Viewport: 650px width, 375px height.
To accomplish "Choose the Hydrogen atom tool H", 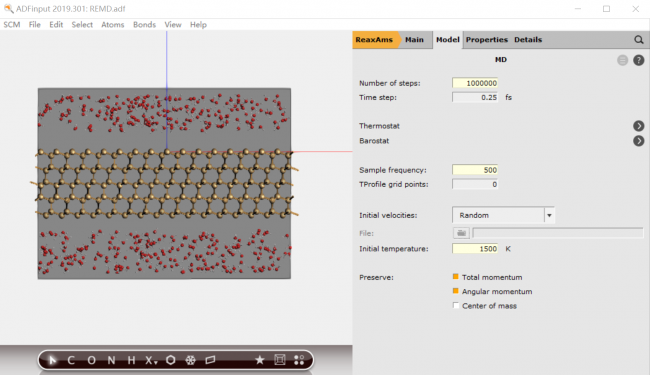I will tap(131, 360).
